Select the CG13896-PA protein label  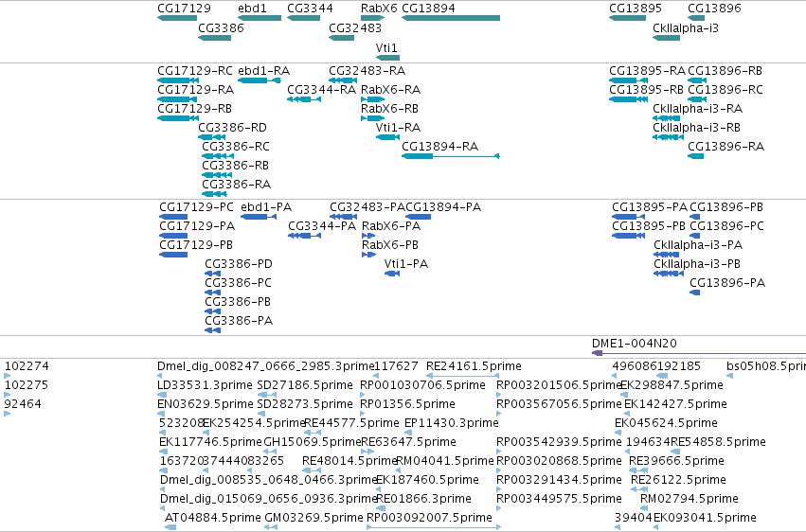727,283
